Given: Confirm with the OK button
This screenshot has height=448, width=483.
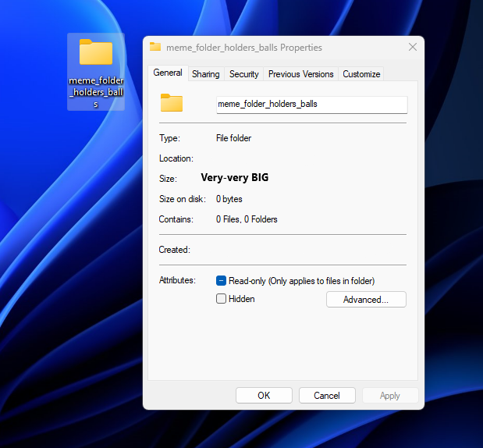Looking at the screenshot, I should (264, 395).
